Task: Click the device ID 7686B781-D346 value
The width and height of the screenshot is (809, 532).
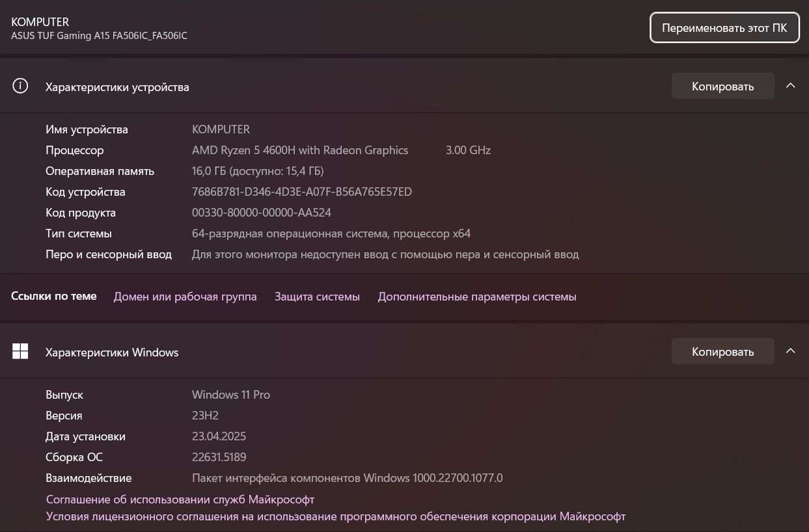Action: [302, 192]
